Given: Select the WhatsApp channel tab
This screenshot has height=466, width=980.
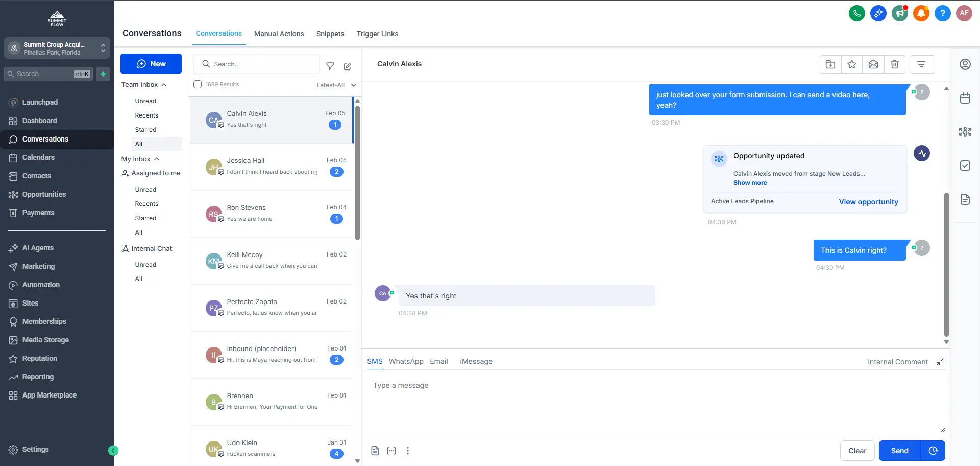Looking at the screenshot, I should [406, 361].
